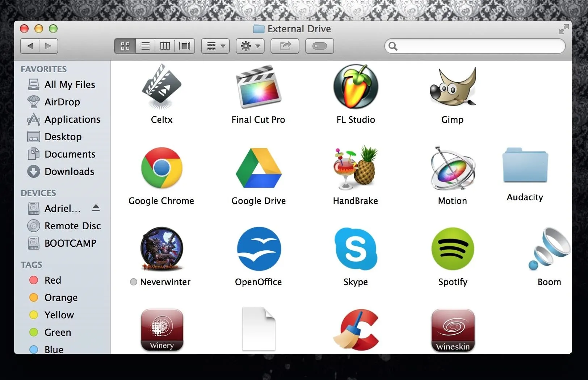Image resolution: width=588 pixels, height=380 pixels.
Task: Select the Audacity folder
Action: pos(525,165)
